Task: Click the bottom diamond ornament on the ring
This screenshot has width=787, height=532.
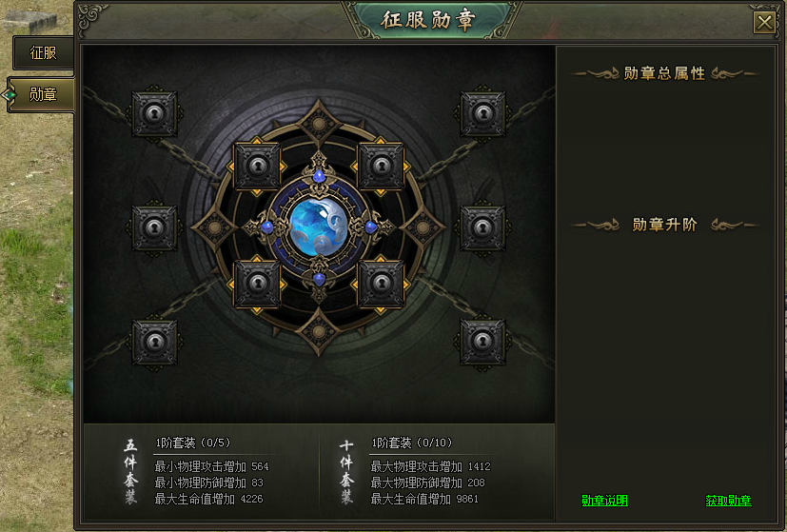Action: (x=319, y=332)
